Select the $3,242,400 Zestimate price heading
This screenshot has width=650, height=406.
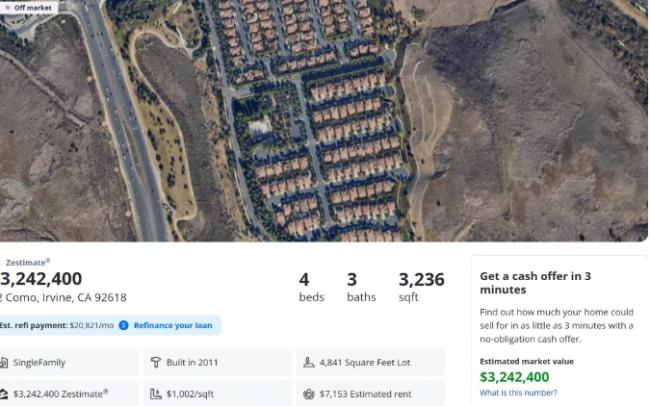[x=41, y=279]
